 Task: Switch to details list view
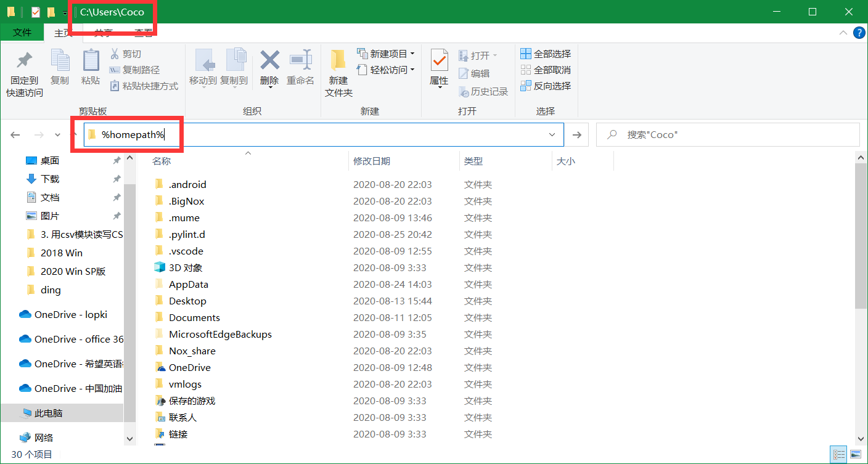coord(838,454)
